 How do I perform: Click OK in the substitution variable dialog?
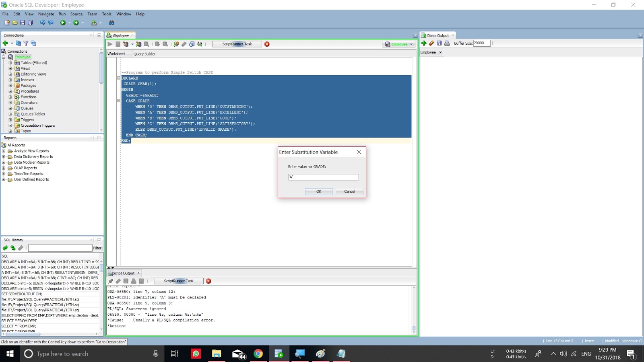pyautogui.click(x=318, y=191)
